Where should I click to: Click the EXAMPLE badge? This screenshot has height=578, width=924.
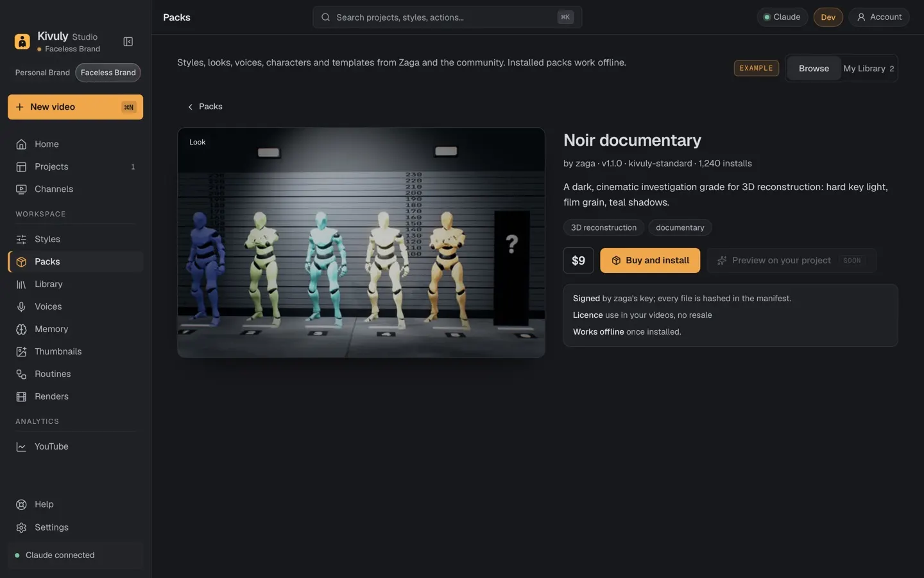(756, 68)
